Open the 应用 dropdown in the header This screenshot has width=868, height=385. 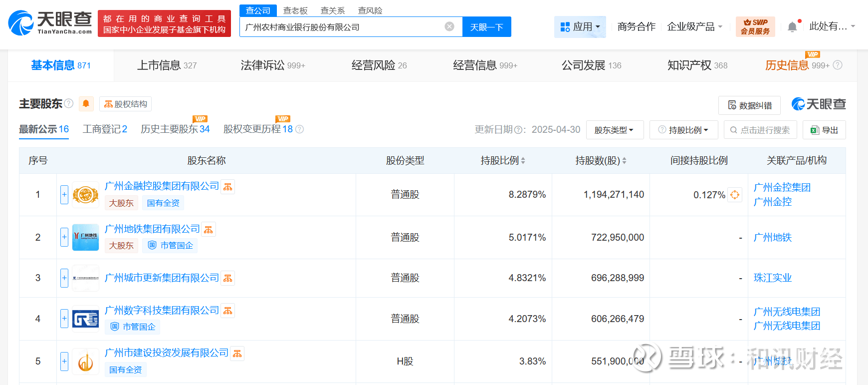(x=580, y=27)
